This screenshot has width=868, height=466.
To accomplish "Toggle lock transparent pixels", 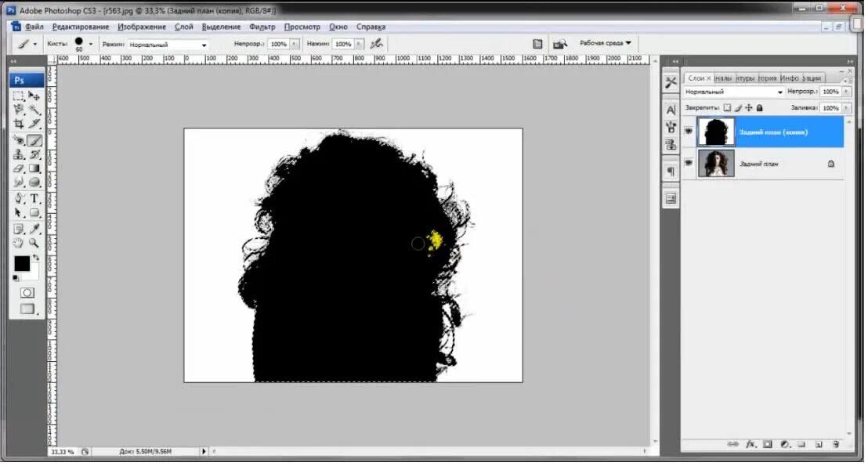I will 727,108.
